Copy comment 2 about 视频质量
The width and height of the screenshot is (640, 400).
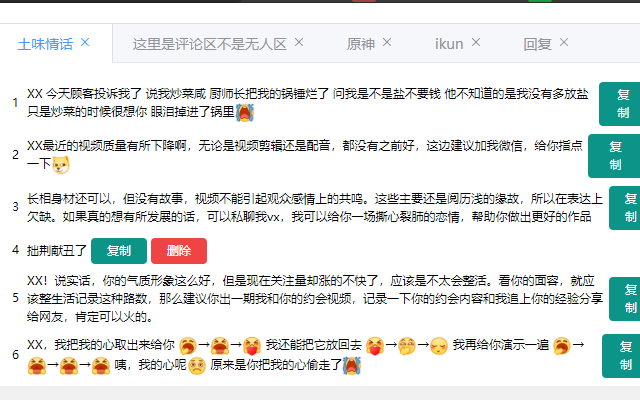click(x=614, y=156)
